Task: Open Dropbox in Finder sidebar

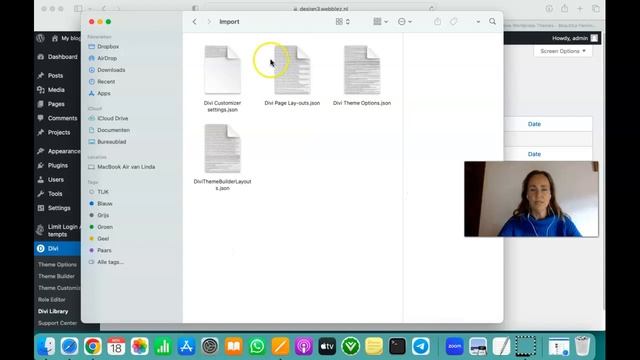Action: click(x=104, y=47)
